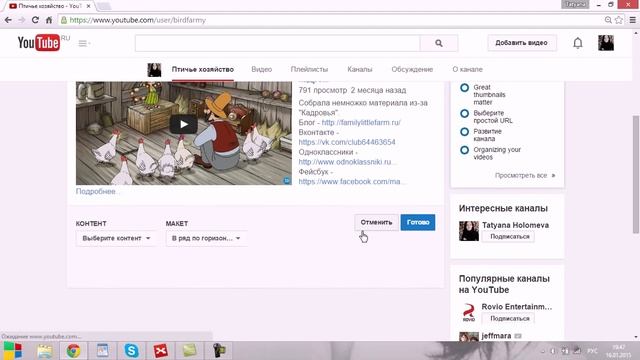Open the О канале tab
Image resolution: width=640 pixels, height=360 pixels.
(467, 69)
